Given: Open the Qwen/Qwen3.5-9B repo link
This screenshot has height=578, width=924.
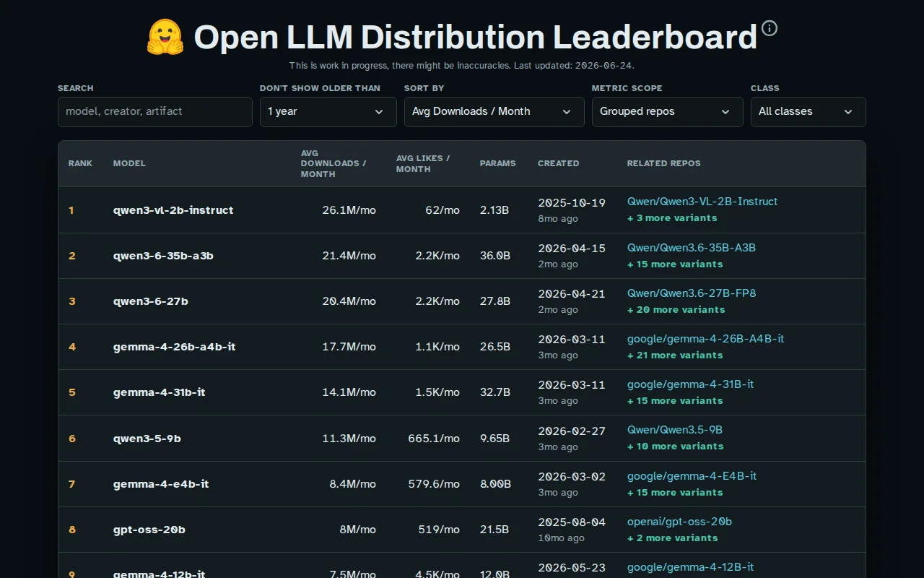Looking at the screenshot, I should [675, 430].
